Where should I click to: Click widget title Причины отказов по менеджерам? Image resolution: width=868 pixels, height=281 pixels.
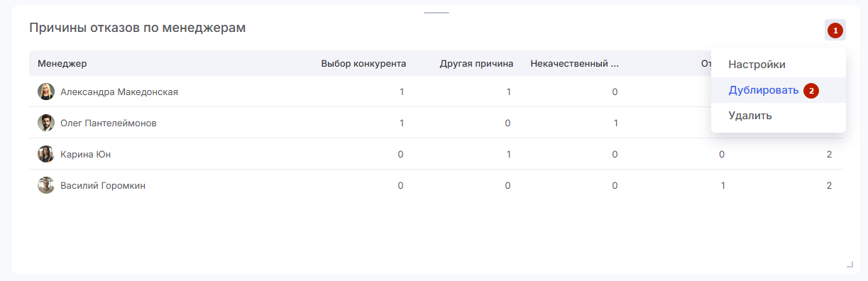[138, 28]
